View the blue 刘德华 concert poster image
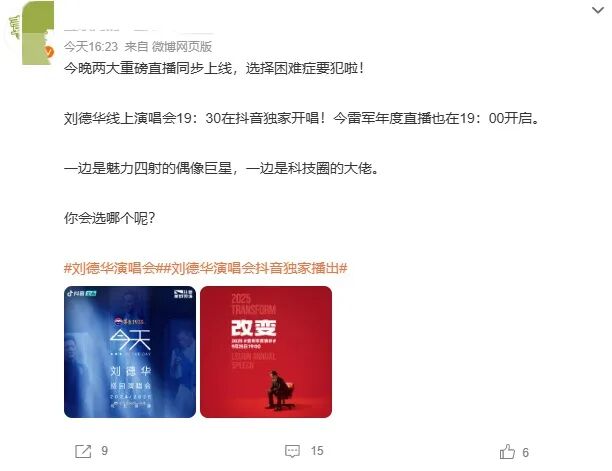The height and width of the screenshot is (471, 612). click(130, 352)
